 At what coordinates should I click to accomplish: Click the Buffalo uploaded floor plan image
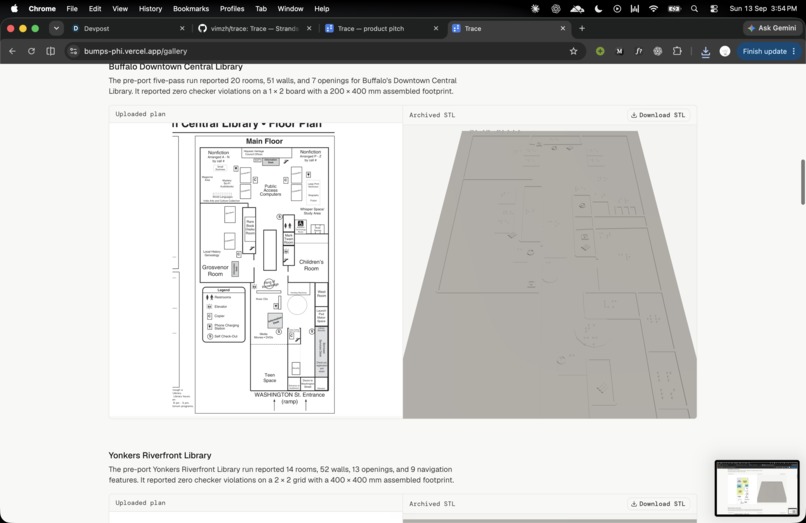pyautogui.click(x=255, y=270)
